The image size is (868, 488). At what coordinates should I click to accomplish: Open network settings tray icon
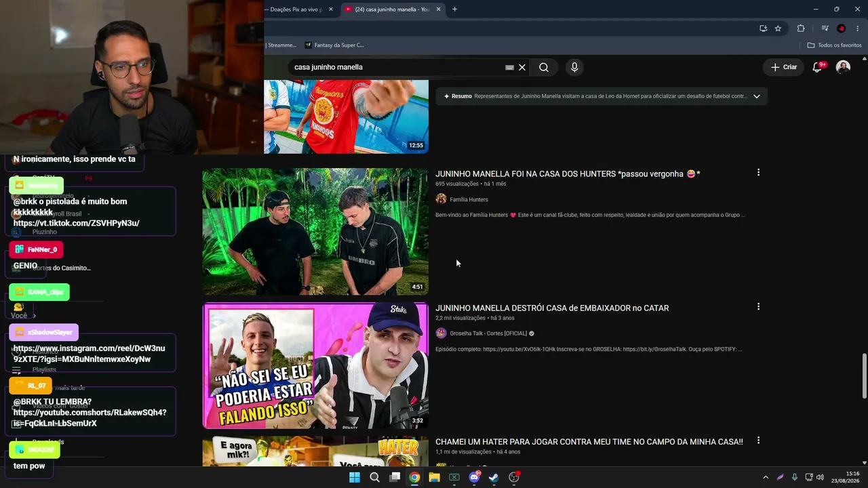point(810,477)
